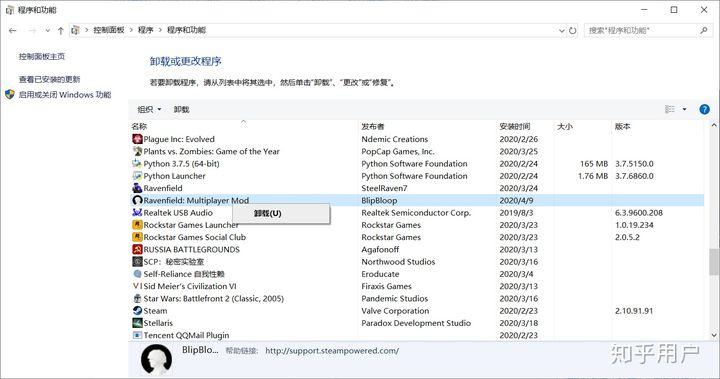Click install date 2019/8/3
Image resolution: width=720 pixels, height=379 pixels.
[x=517, y=213]
